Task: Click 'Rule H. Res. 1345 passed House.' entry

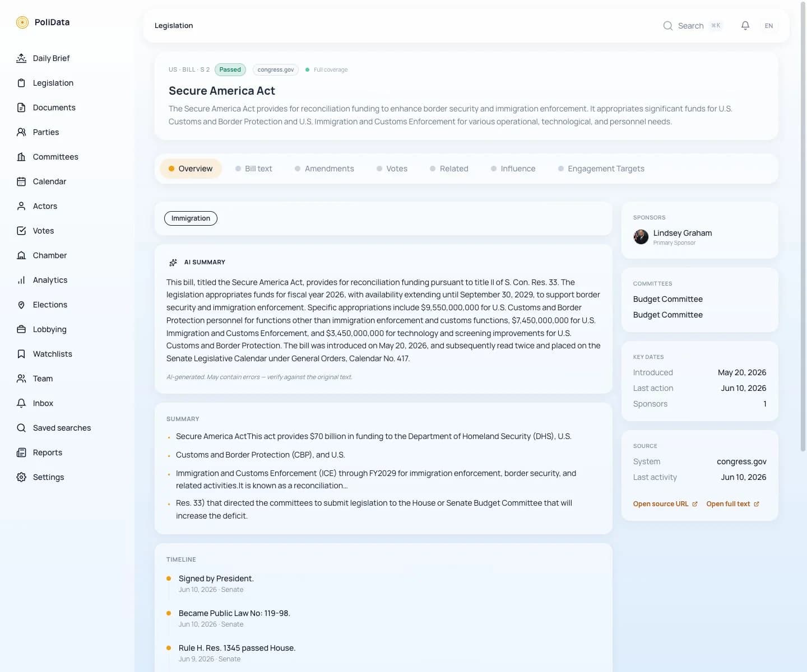Action: [237, 648]
